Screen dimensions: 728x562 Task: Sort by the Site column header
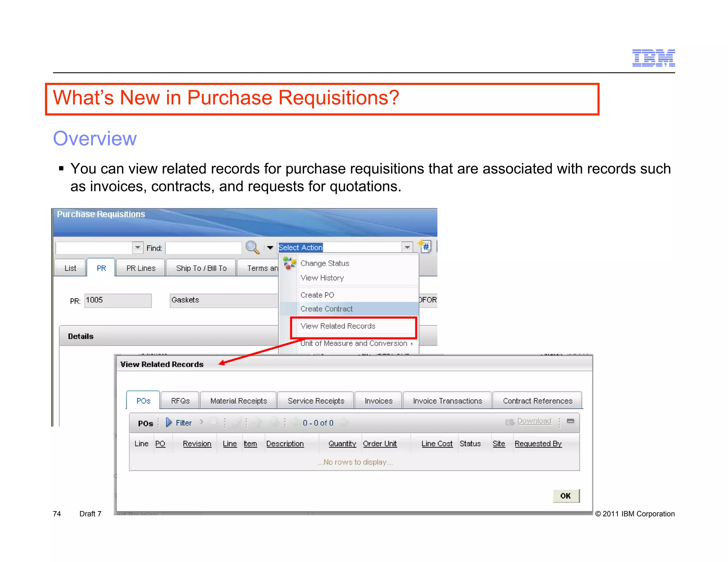pos(499,444)
